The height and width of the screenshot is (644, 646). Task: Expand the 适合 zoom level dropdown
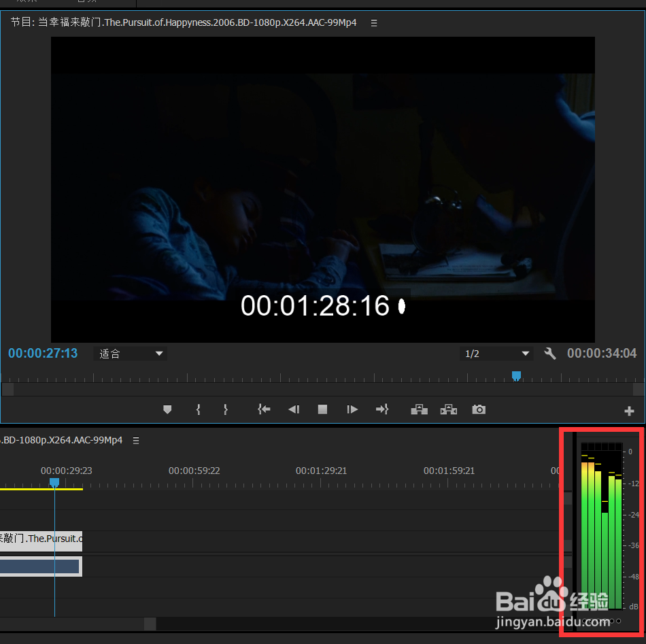131,354
